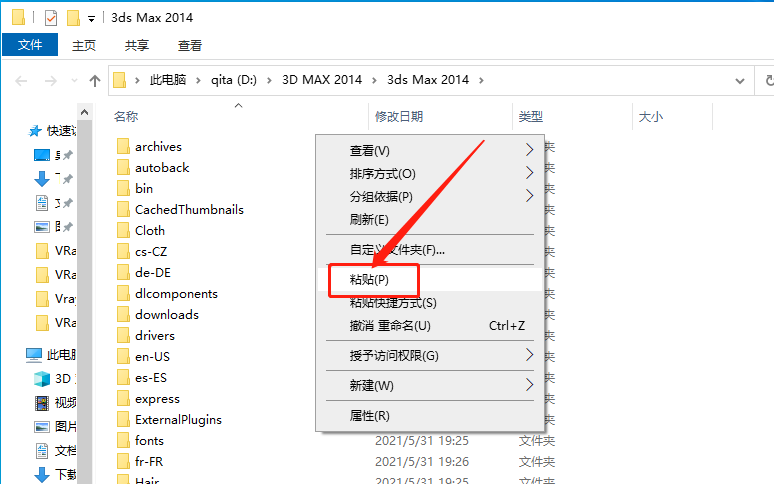This screenshot has height=484, width=774.
Task: Open the pinned Pictures icon in sidebar
Action: (42, 227)
